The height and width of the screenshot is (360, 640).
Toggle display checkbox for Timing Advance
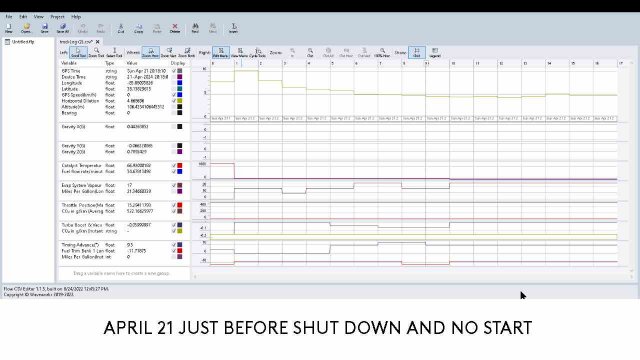coord(174,245)
